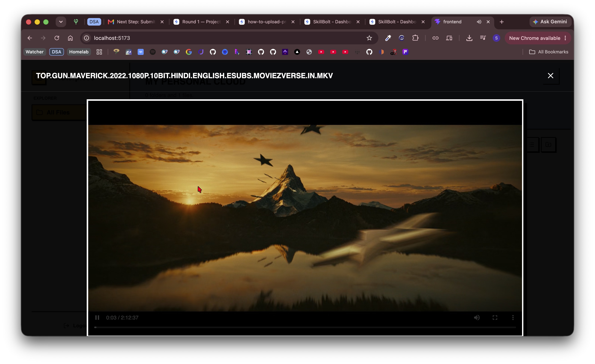Open the blue waveform bookmark icon

140,52
